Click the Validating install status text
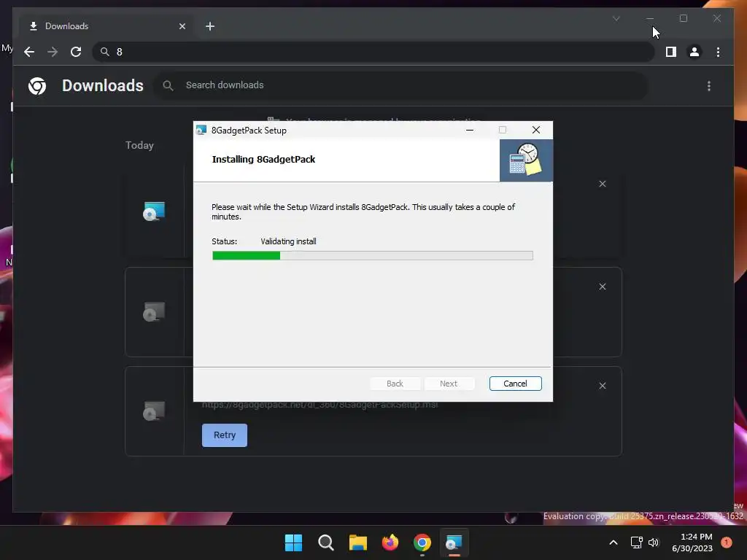 (288, 241)
